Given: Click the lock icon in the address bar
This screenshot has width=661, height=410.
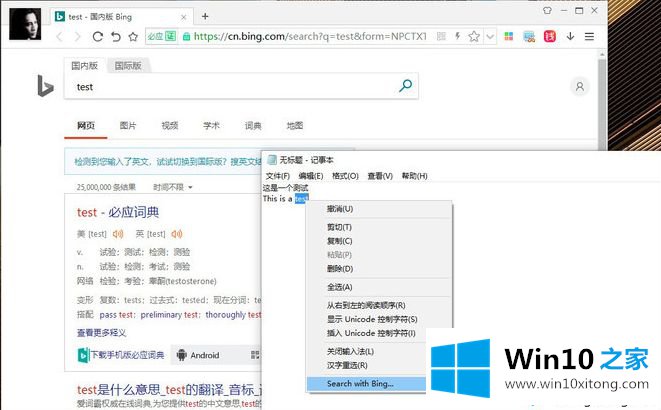Looking at the screenshot, I should pyautogui.click(x=186, y=37).
